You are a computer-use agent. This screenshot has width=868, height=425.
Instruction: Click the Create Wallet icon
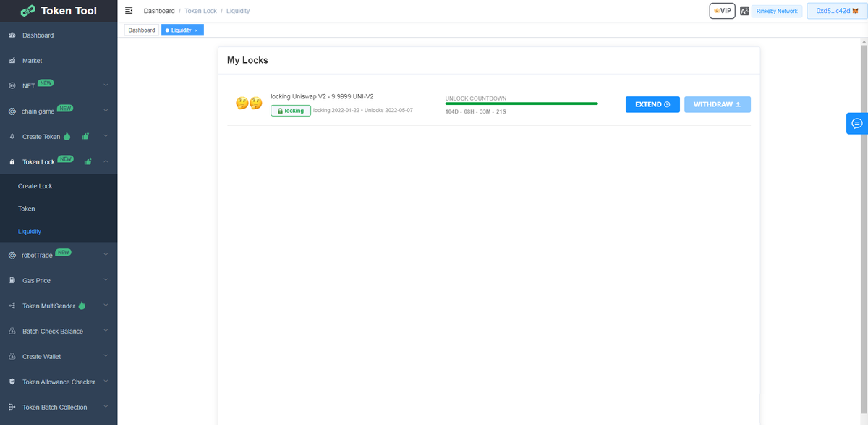tap(12, 357)
